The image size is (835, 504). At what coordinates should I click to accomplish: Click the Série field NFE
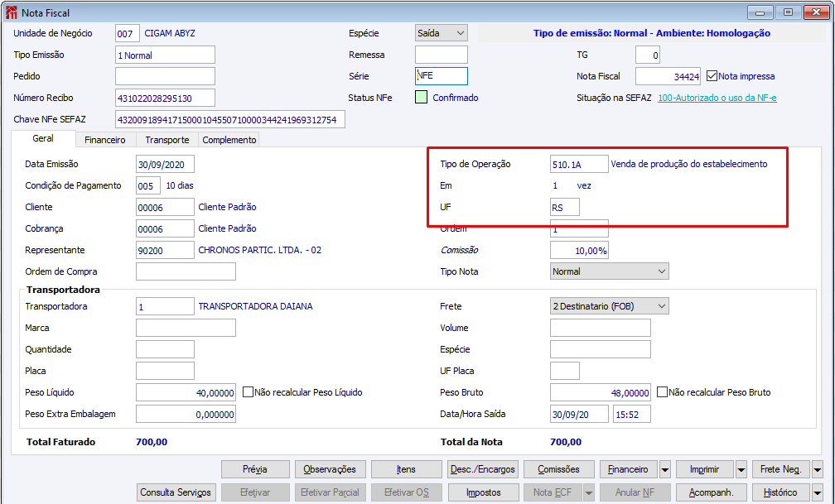click(442, 76)
